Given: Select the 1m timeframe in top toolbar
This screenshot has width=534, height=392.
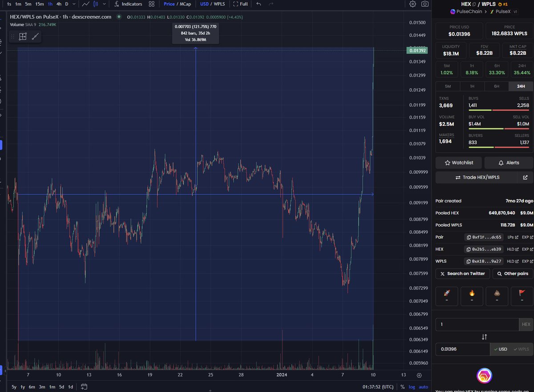Looking at the screenshot, I should (18, 4).
